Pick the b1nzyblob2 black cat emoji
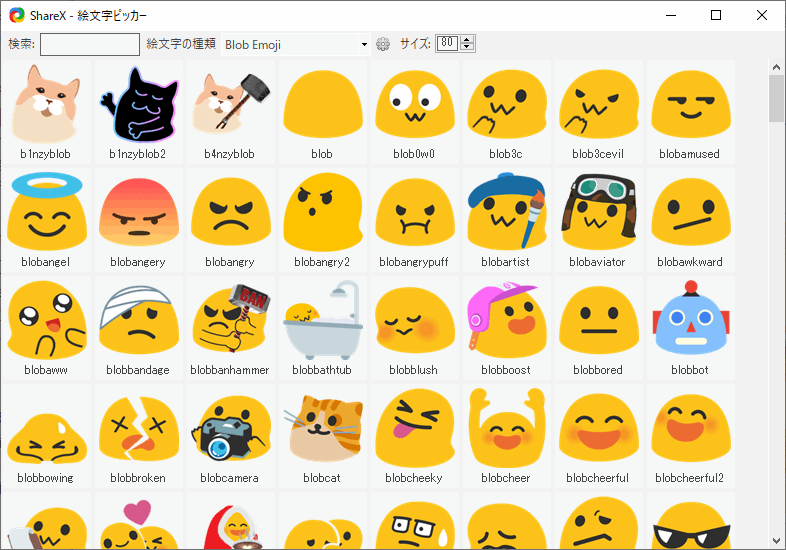786x550 pixels. pos(139,112)
